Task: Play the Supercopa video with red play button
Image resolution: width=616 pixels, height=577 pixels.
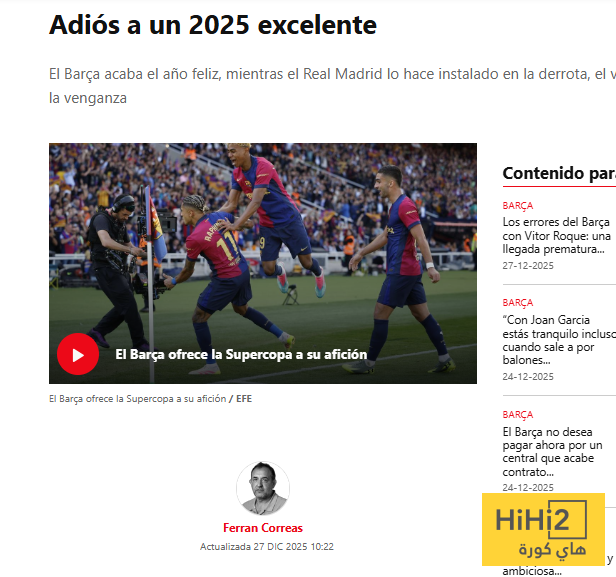Action: click(x=78, y=354)
